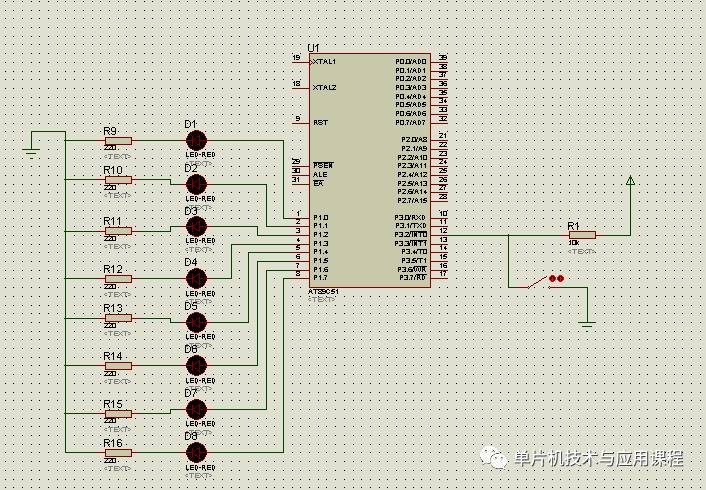Click the power terminal arrow above R1
This screenshot has height=490, width=706.
[630, 181]
